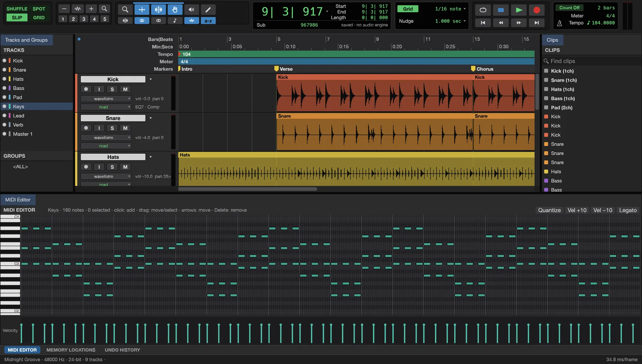The width and height of the screenshot is (642, 364).
Task: Open the grid value 1/16 note dropdown
Action: [x=450, y=9]
